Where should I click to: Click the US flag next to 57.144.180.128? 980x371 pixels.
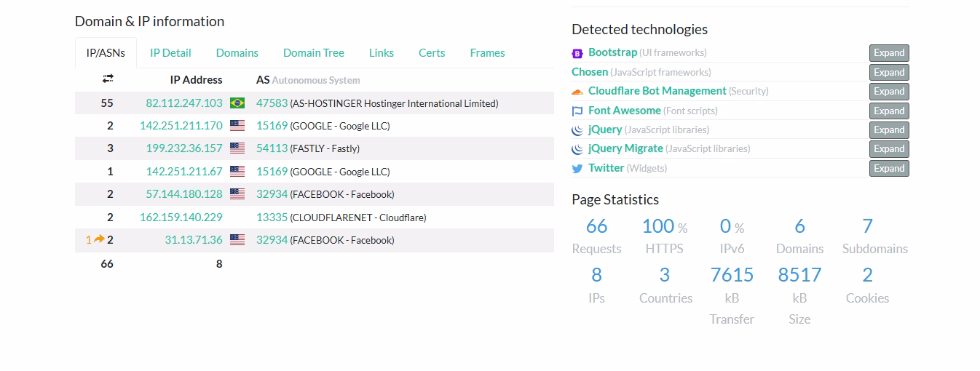pyautogui.click(x=237, y=194)
